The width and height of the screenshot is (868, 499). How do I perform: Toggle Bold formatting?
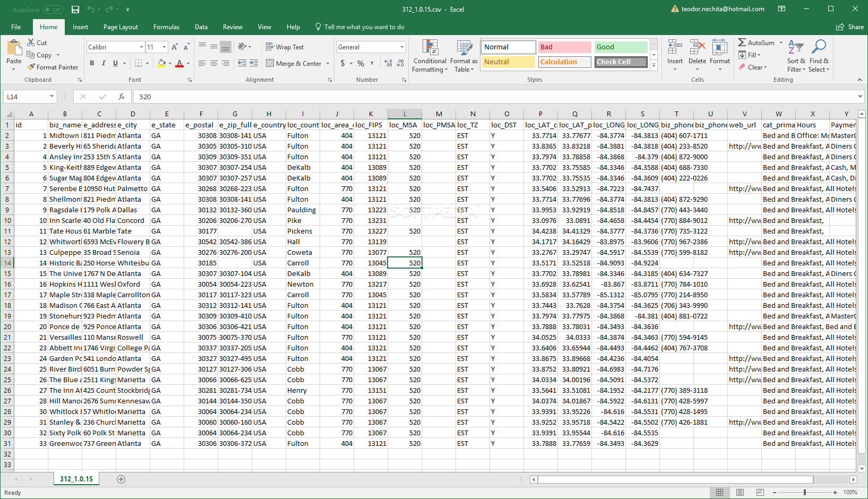point(92,63)
